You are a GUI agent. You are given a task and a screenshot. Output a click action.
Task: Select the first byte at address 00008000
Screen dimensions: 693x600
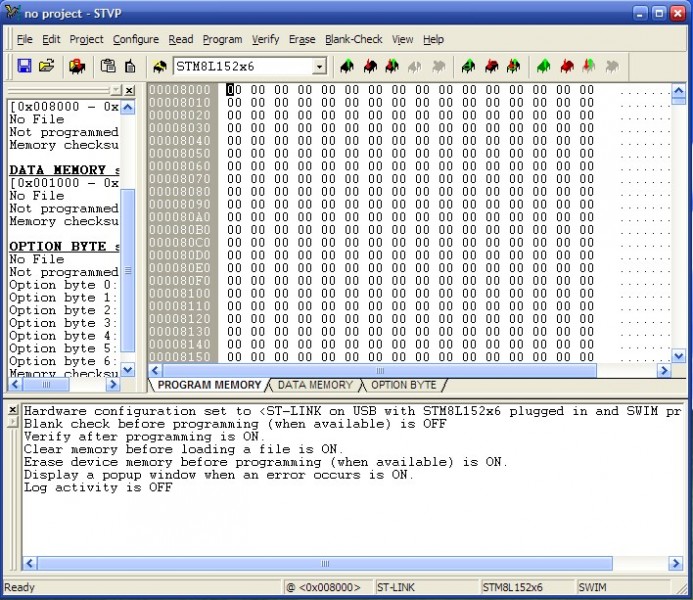pos(231,90)
